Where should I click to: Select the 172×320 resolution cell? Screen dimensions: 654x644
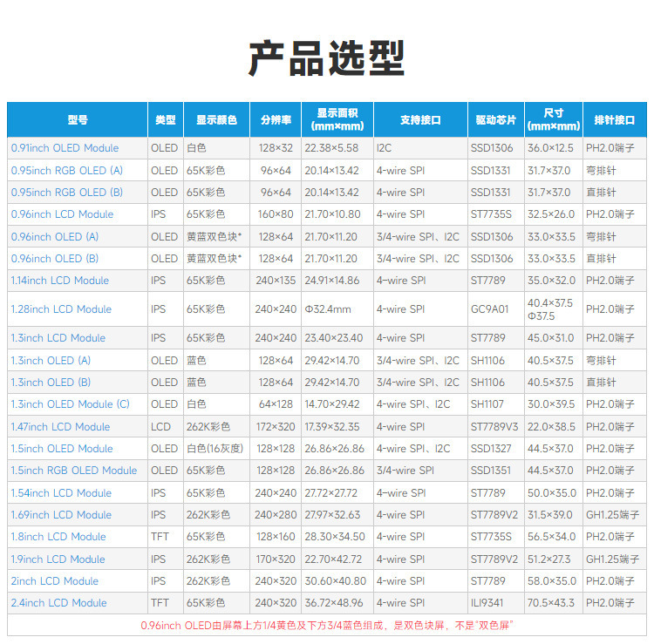[276, 427]
